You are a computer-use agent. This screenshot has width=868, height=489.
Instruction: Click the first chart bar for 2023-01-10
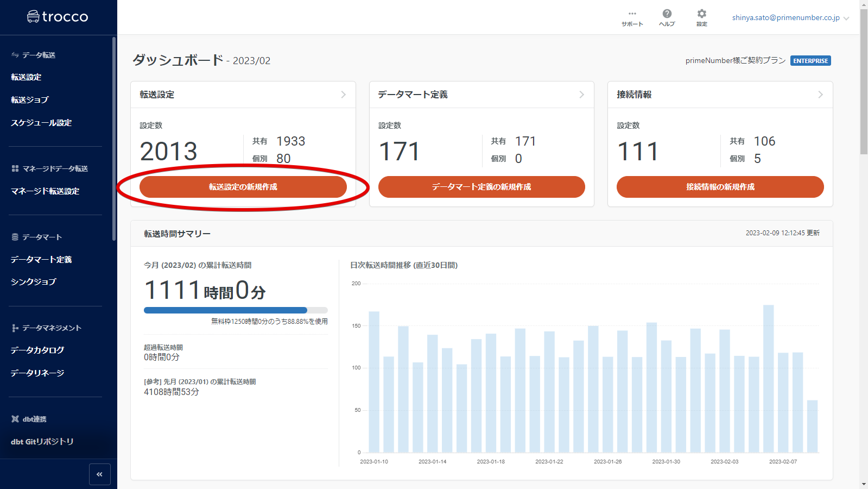(x=374, y=382)
